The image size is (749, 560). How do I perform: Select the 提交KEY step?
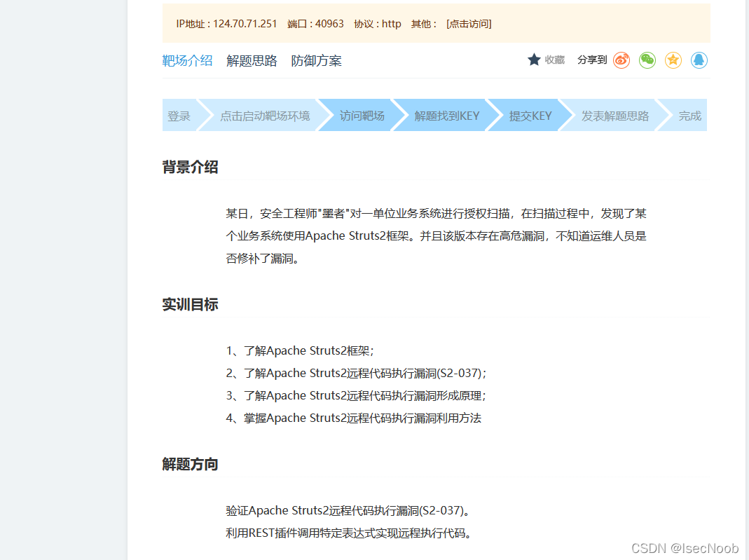(x=530, y=115)
